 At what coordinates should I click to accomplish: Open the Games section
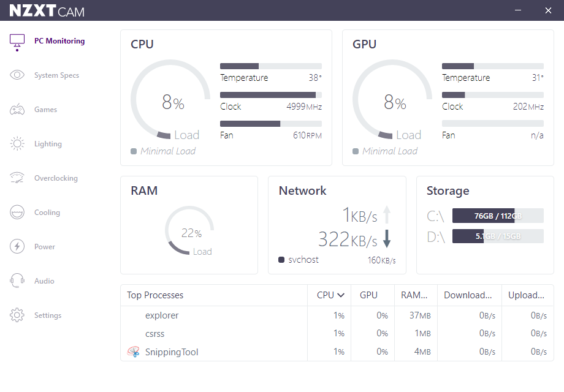46,110
